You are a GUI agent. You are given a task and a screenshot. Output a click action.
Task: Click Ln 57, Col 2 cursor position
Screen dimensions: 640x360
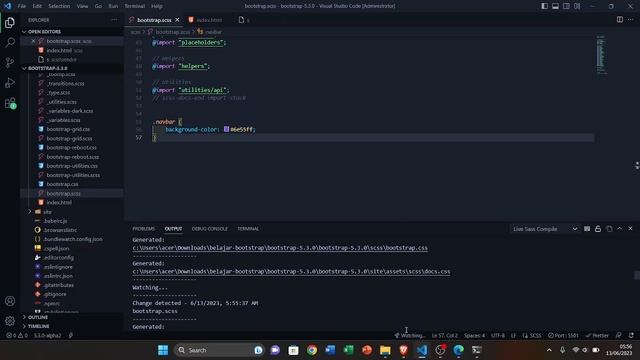click(x=444, y=335)
